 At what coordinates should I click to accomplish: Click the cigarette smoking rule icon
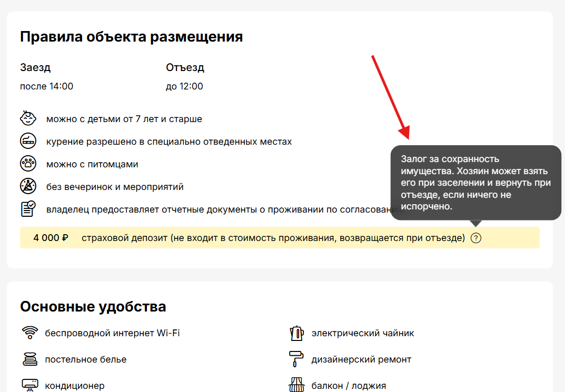pyautogui.click(x=28, y=141)
